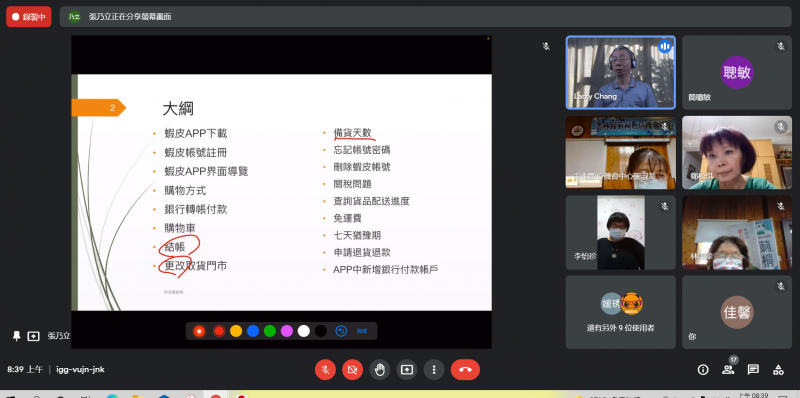
Task: Click the slide item 銀行轉帳付款
Action: point(195,209)
